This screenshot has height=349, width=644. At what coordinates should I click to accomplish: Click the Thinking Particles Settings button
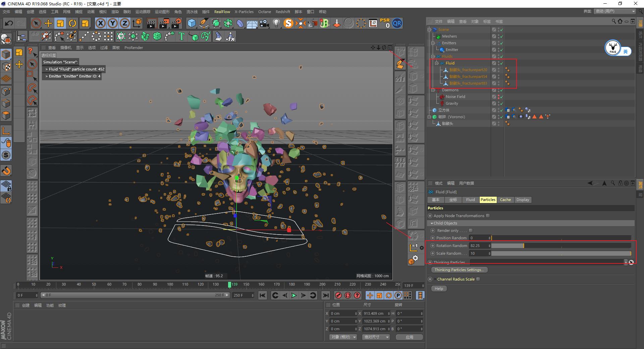pyautogui.click(x=459, y=269)
